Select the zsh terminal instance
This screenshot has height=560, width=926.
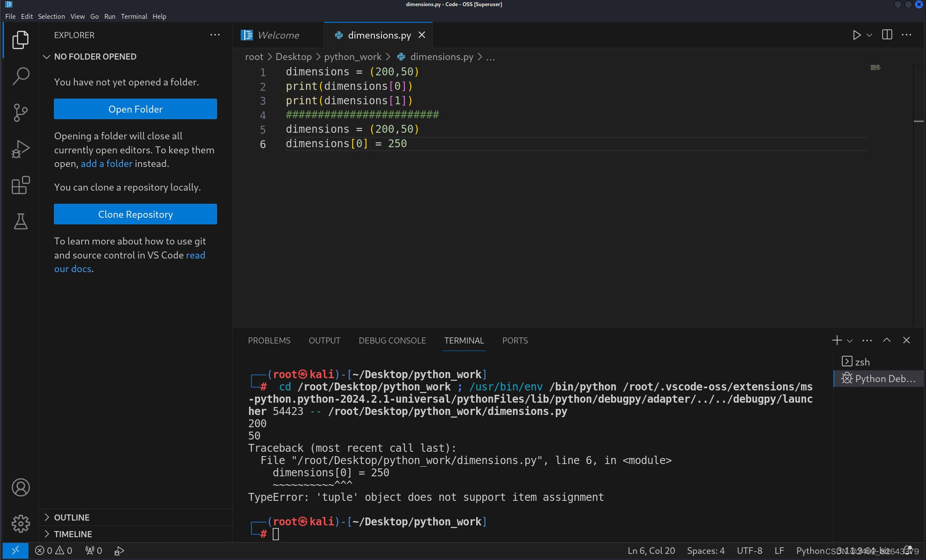coord(879,362)
